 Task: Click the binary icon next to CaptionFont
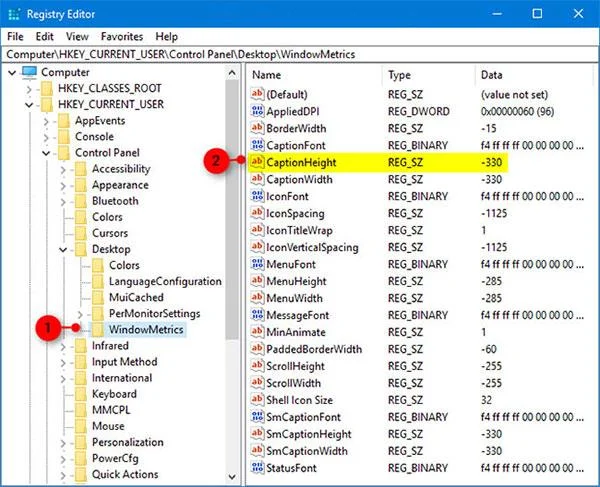point(257,145)
